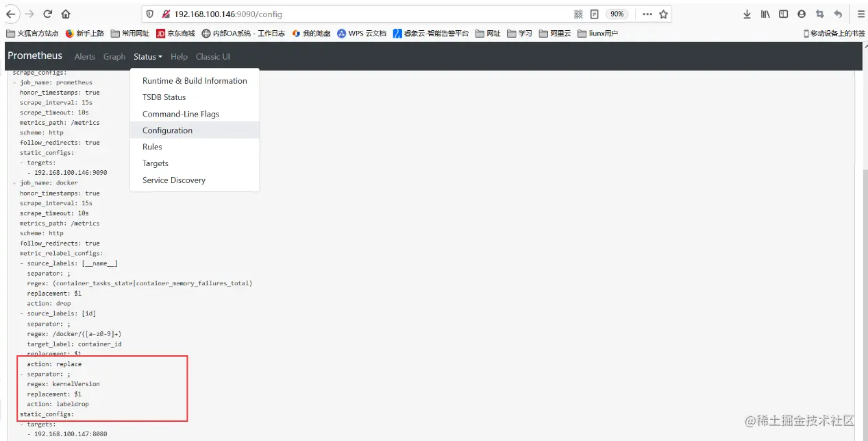Open the QR code icon in the address bar
This screenshot has height=441, width=868.
pyautogui.click(x=578, y=14)
